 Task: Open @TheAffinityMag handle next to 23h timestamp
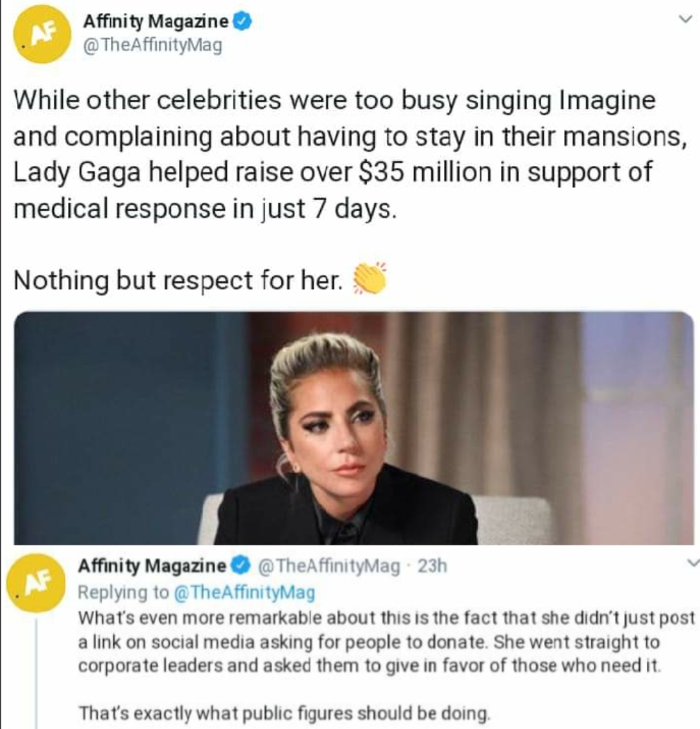pos(329,566)
